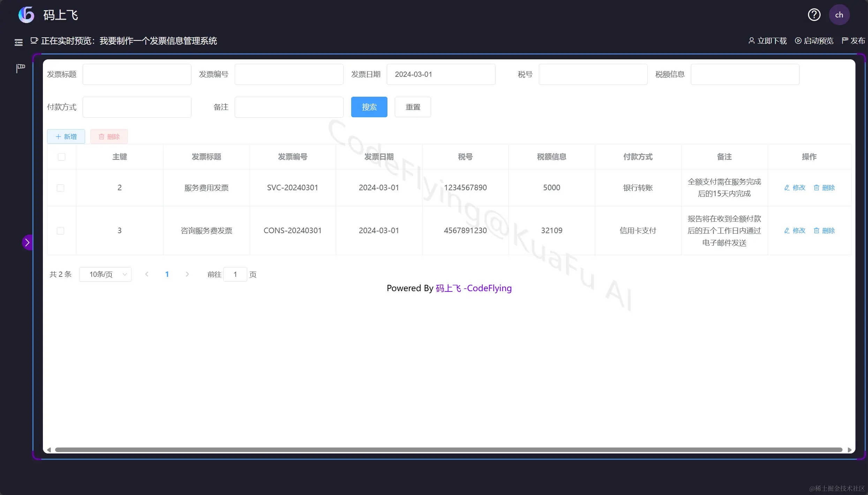Expand the purple left panel arrow
868x495 pixels.
(27, 242)
